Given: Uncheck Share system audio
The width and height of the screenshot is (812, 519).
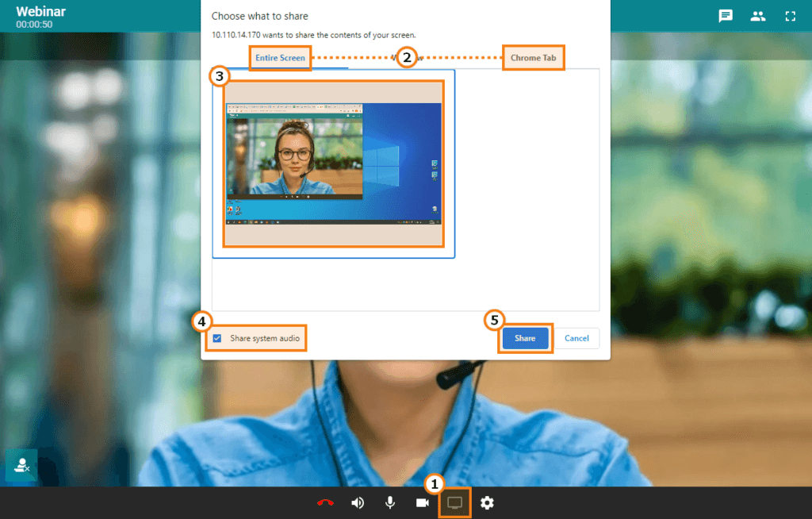Looking at the screenshot, I should tap(217, 338).
